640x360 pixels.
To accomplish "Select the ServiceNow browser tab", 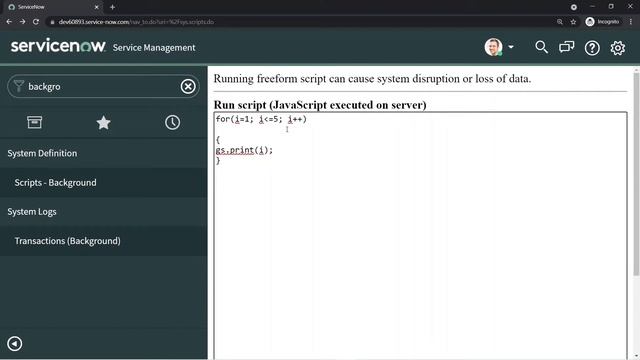I will tap(53, 7).
